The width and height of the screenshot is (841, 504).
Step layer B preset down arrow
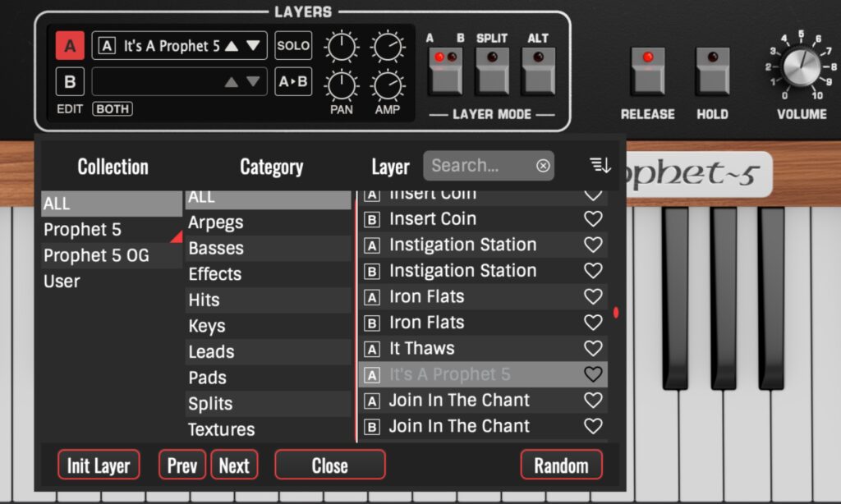point(253,82)
